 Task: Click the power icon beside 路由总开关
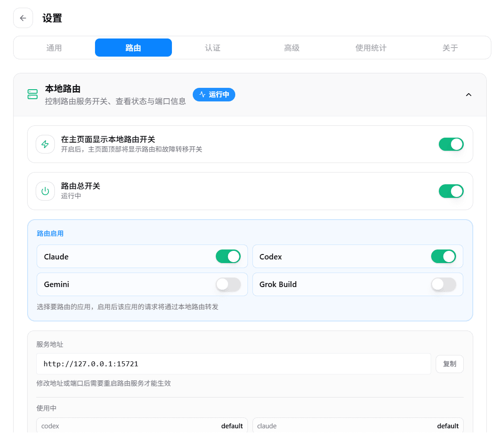pyautogui.click(x=45, y=191)
